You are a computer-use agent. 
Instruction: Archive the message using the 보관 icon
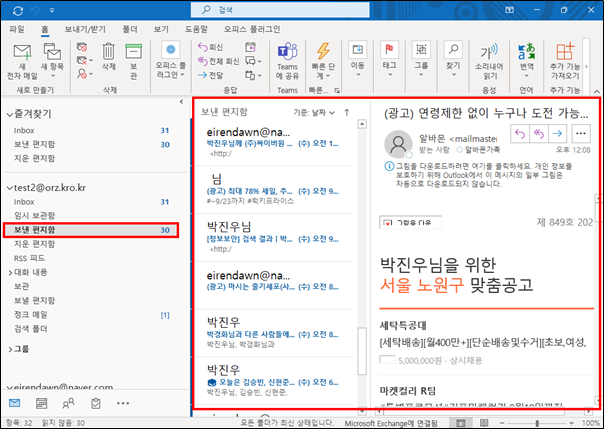tap(133, 61)
